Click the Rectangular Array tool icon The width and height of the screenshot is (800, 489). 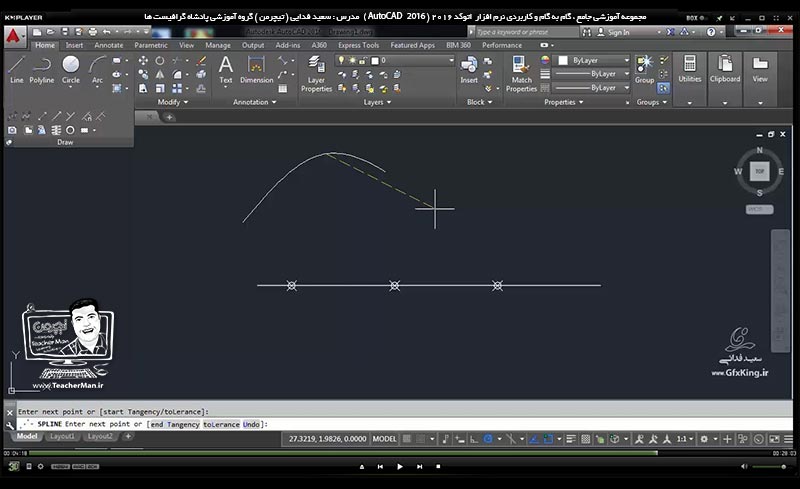177,88
